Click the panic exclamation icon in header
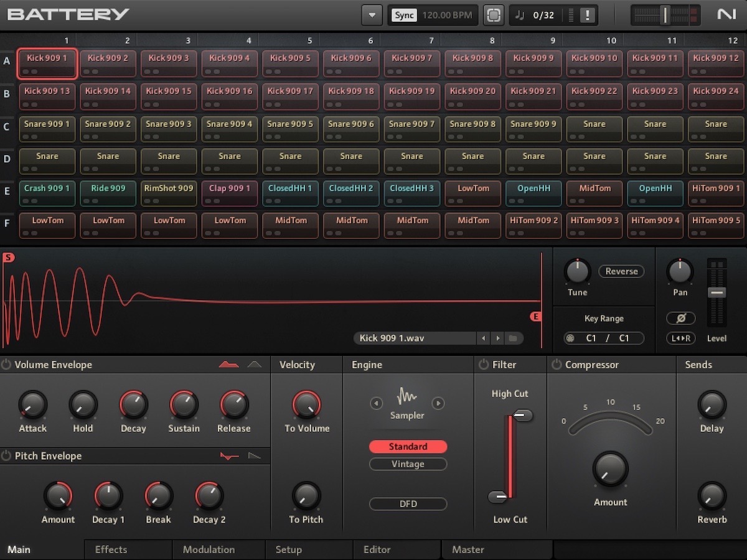This screenshot has height=560, width=747. click(x=586, y=16)
